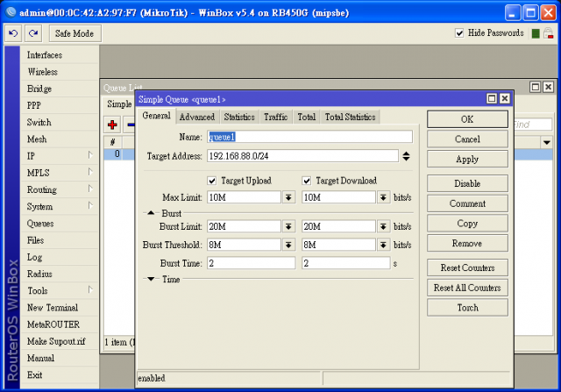Screen dimensions: 561x392
Task: Click the Target Address input field
Action: point(302,156)
